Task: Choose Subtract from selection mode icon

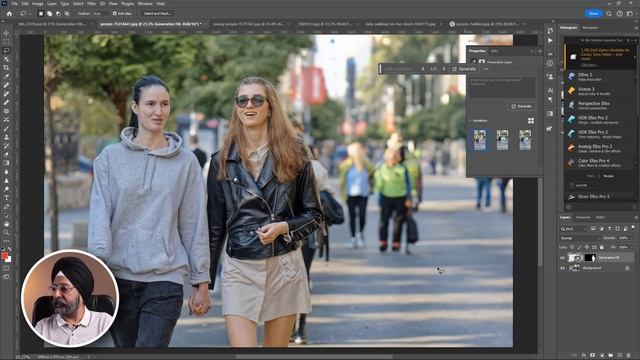Action: 58,13
